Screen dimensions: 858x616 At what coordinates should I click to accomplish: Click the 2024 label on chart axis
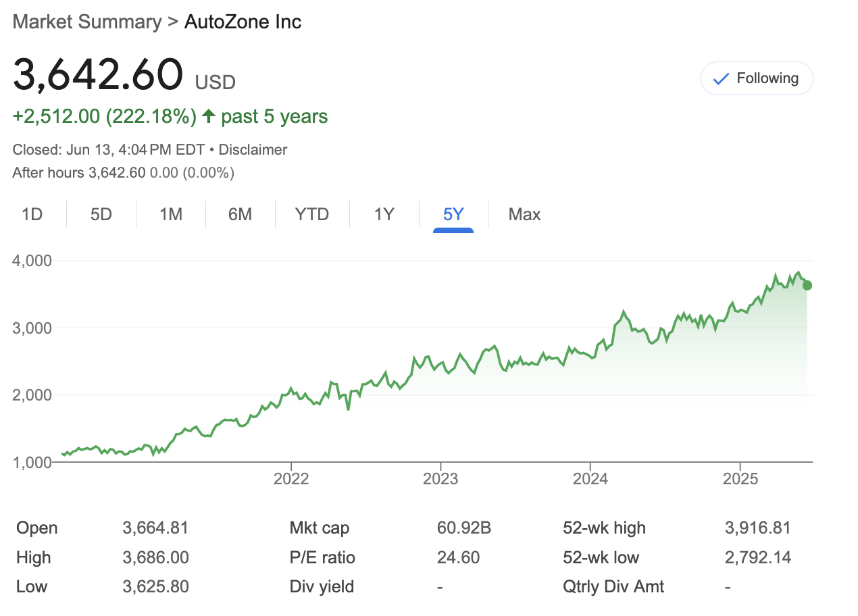590,479
